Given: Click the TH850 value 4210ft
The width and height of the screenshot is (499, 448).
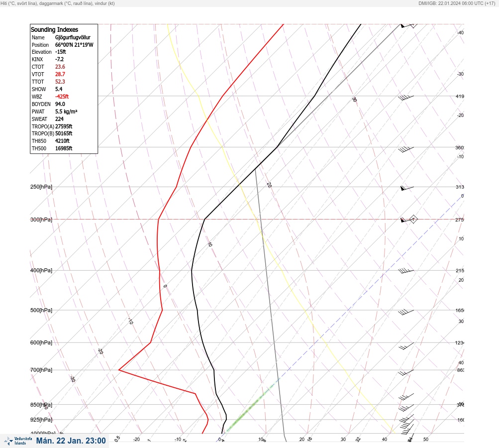Looking at the screenshot, I should tap(62, 141).
